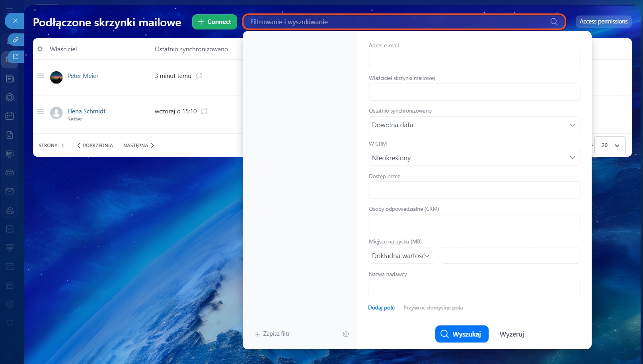Open the hexagon sidebar icon

(10, 97)
